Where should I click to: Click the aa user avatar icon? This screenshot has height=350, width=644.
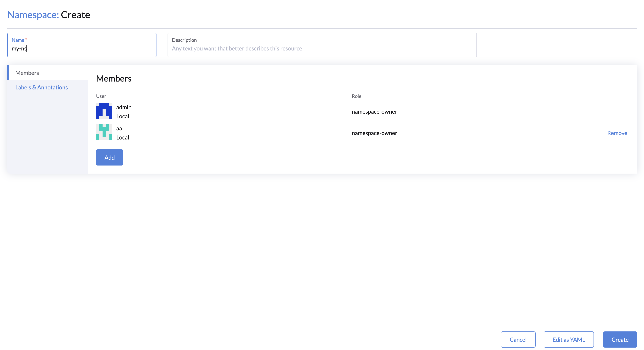coord(104,132)
